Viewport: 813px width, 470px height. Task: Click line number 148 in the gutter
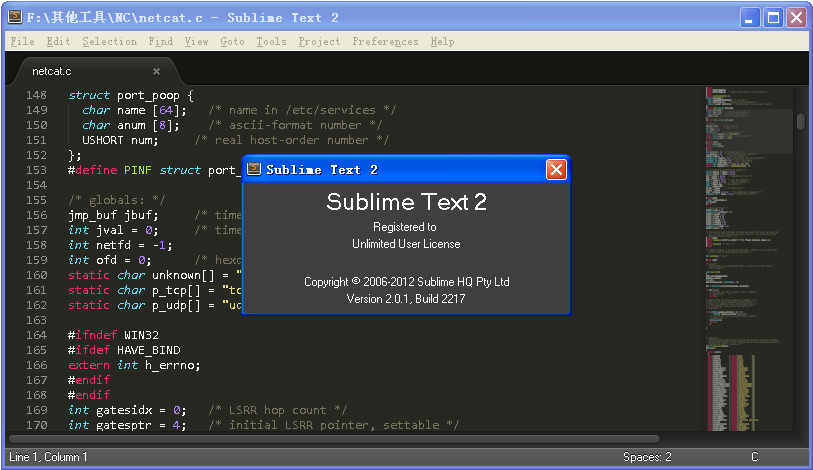pyautogui.click(x=36, y=95)
